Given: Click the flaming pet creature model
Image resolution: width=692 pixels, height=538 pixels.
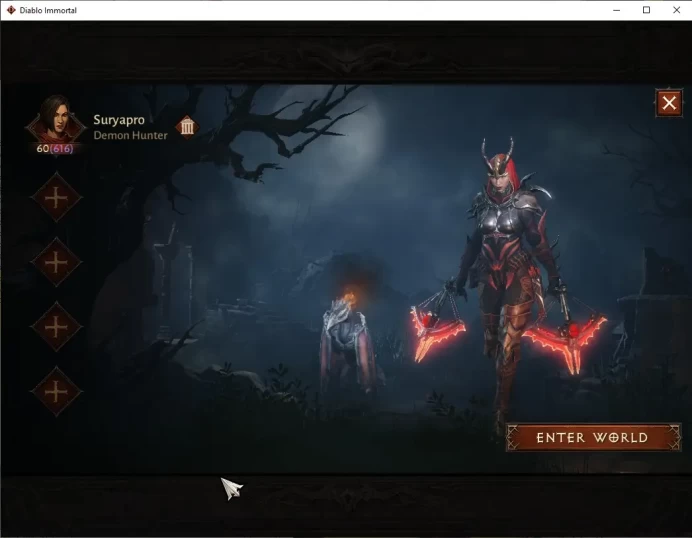Looking at the screenshot, I should [x=350, y=342].
